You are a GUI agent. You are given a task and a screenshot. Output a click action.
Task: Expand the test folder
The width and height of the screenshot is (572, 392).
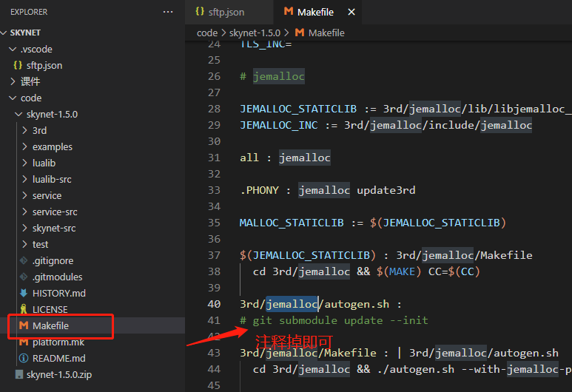click(x=25, y=244)
